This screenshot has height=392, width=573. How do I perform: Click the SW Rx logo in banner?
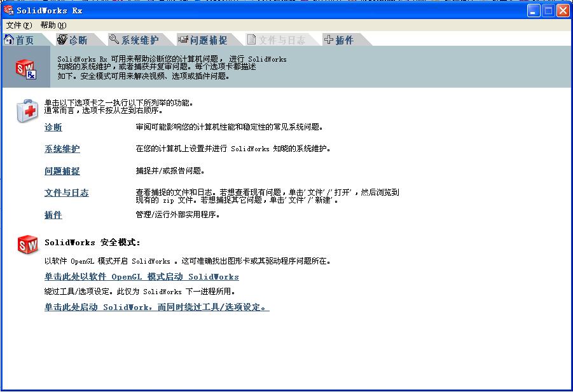(x=26, y=69)
